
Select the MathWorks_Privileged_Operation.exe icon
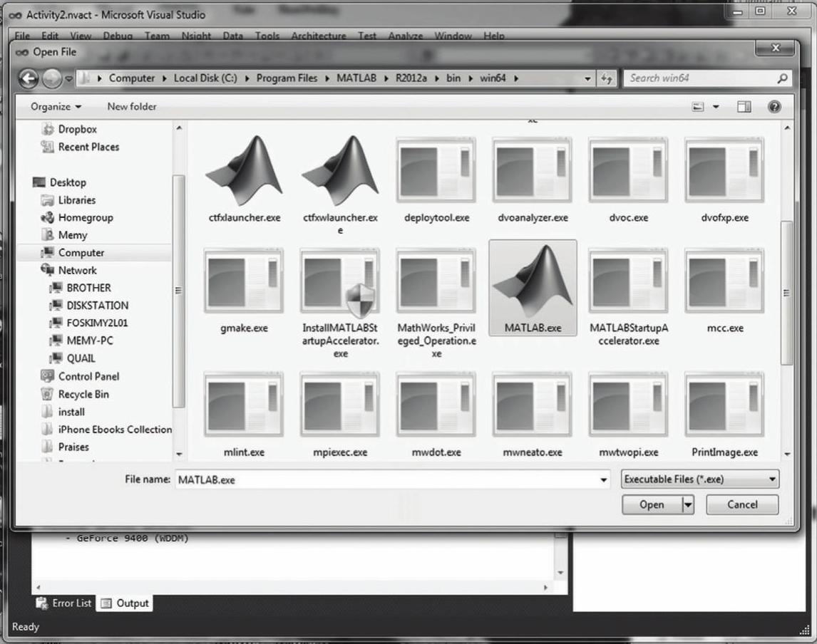pos(436,281)
